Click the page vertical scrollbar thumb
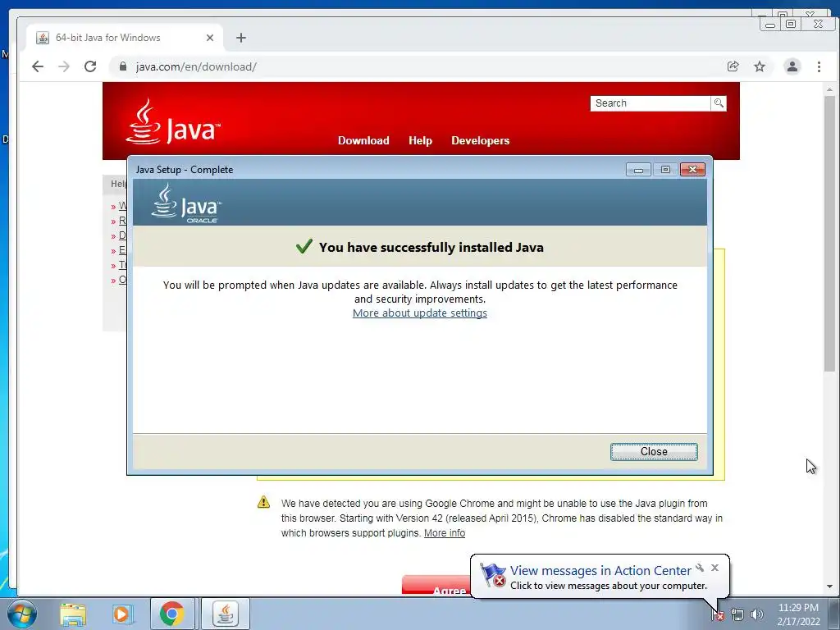 pos(829,233)
